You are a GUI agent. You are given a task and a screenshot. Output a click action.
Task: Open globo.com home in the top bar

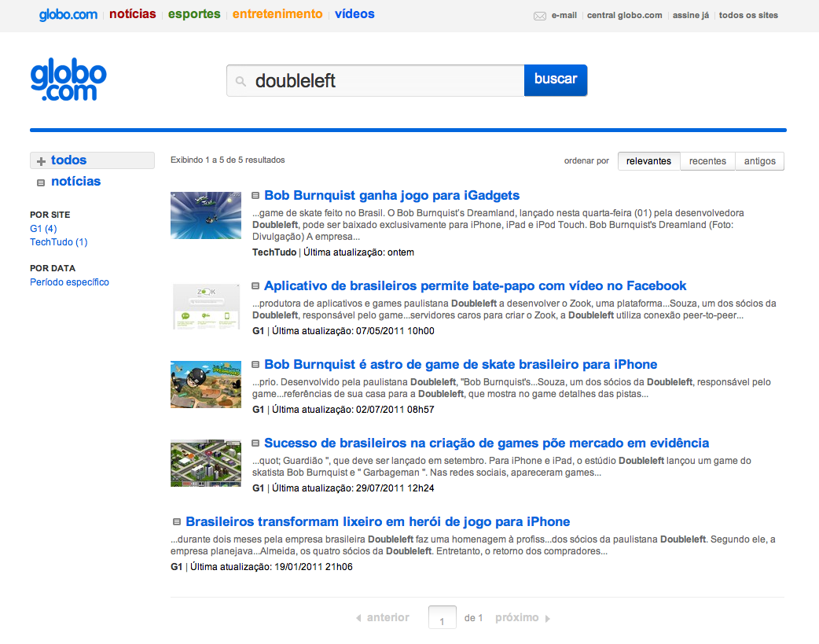point(68,15)
